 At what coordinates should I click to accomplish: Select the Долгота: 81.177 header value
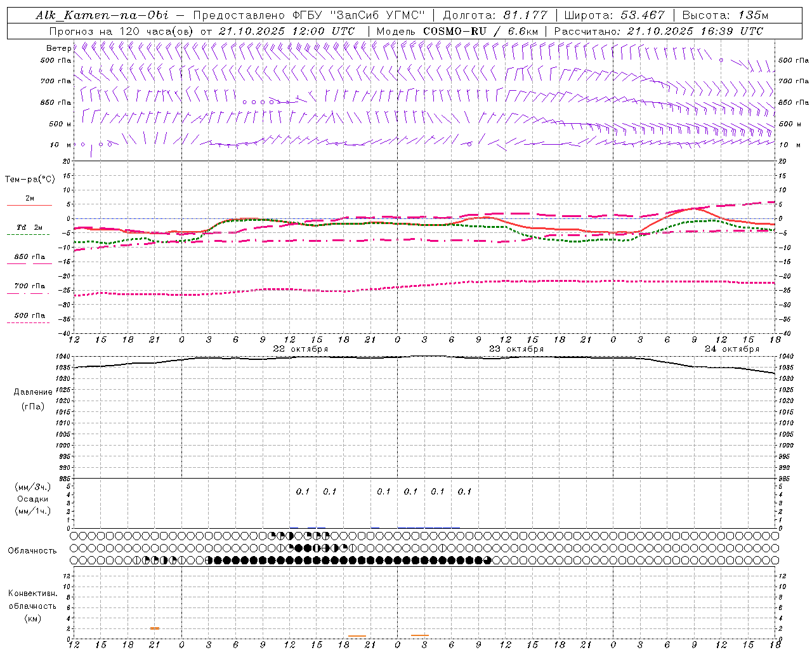coord(495,15)
